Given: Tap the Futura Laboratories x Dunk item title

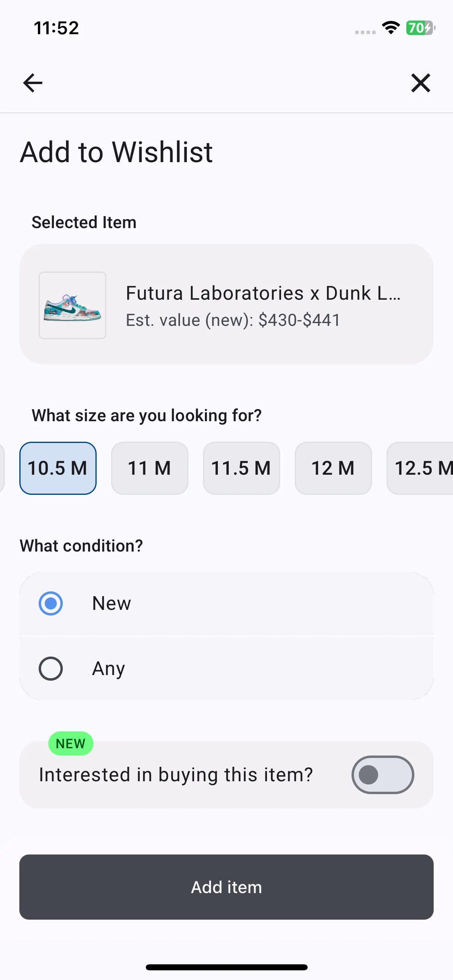Looking at the screenshot, I should (x=263, y=293).
